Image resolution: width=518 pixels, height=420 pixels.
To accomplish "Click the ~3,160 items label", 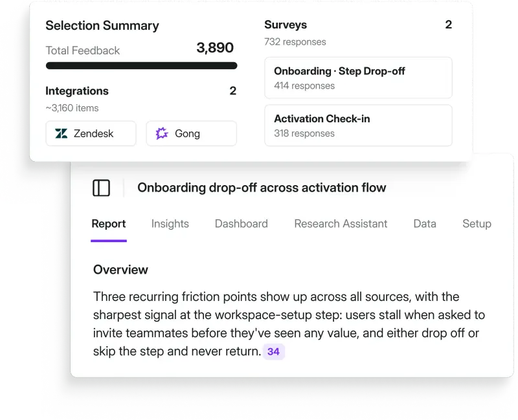I will pyautogui.click(x=72, y=108).
